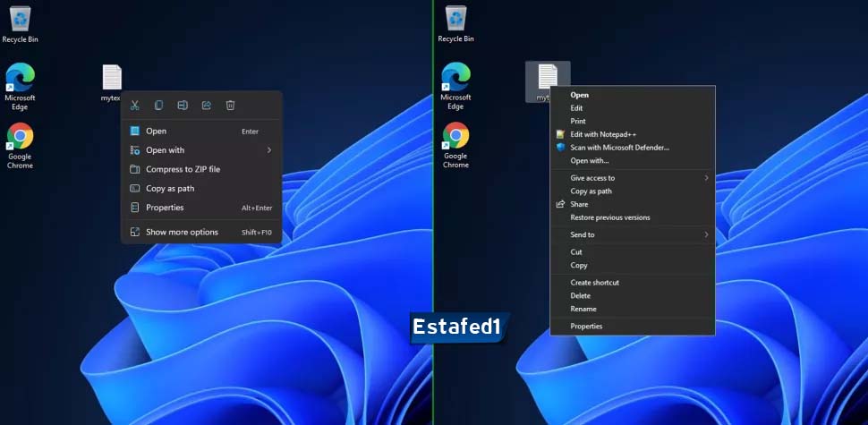
Task: Click the Compress to ZIP file icon
Action: click(134, 169)
